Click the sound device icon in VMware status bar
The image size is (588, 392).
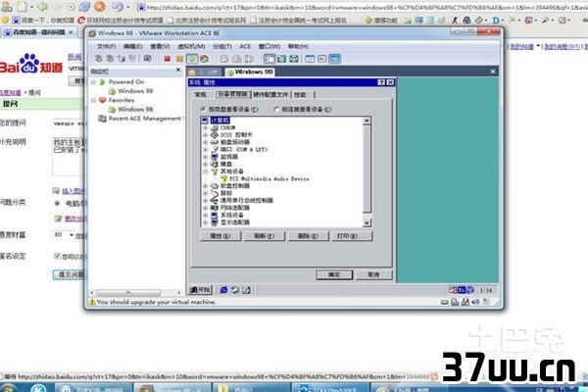click(475, 302)
